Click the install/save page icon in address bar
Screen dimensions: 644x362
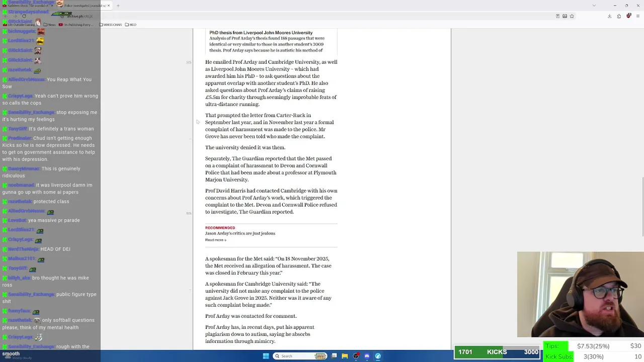point(565,16)
